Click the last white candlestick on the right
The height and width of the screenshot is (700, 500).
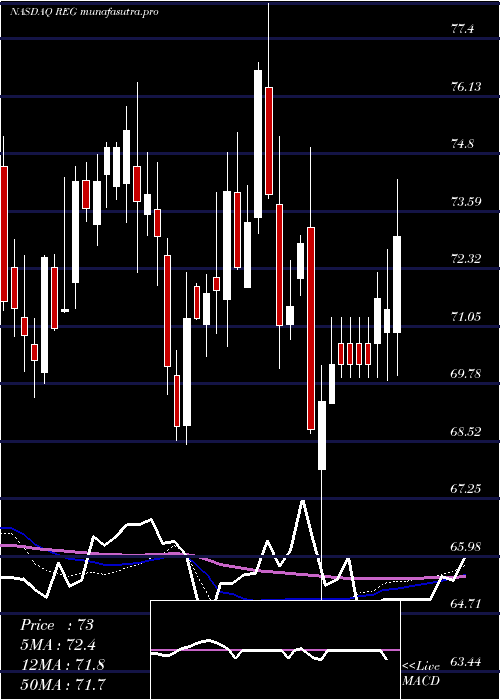(397, 284)
